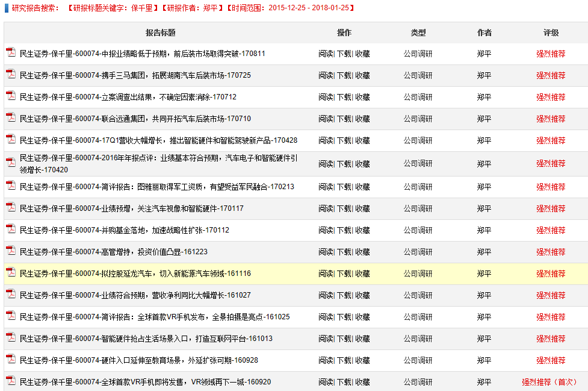Click PDF icon of report dated 161027
588x391 pixels.
[11, 294]
